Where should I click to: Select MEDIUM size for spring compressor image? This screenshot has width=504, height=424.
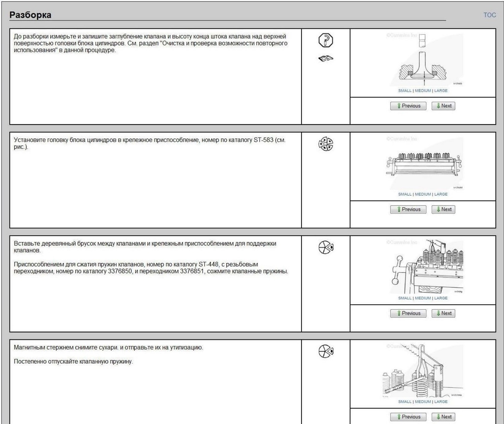[423, 298]
